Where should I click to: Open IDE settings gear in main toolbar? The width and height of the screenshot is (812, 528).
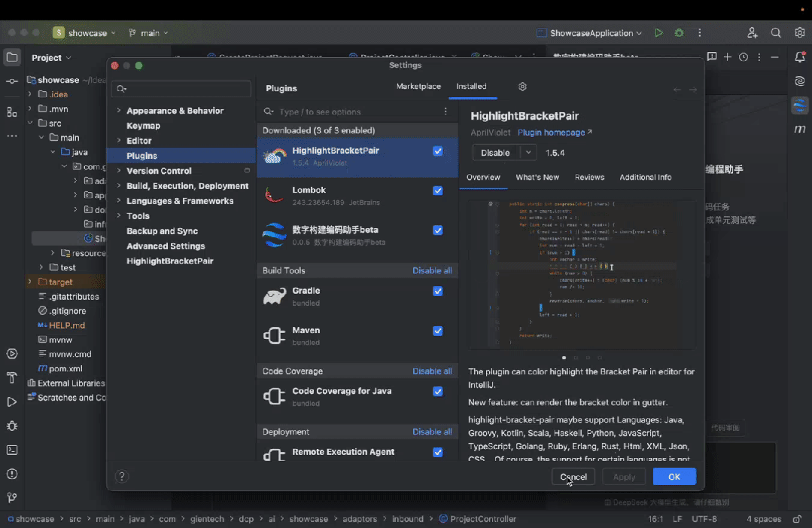pos(799,32)
